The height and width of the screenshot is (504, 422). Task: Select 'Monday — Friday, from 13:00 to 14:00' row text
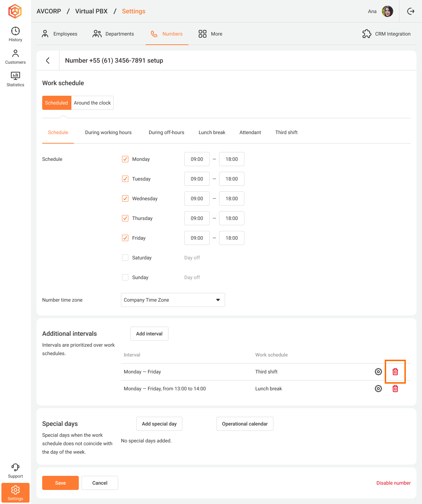[165, 389]
